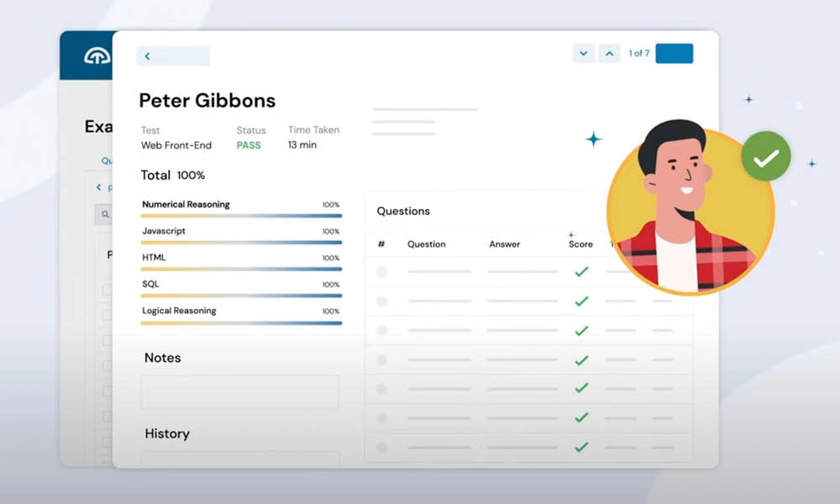The image size is (840, 504).
Task: Click the first row's green score checkmark
Action: [580, 272]
